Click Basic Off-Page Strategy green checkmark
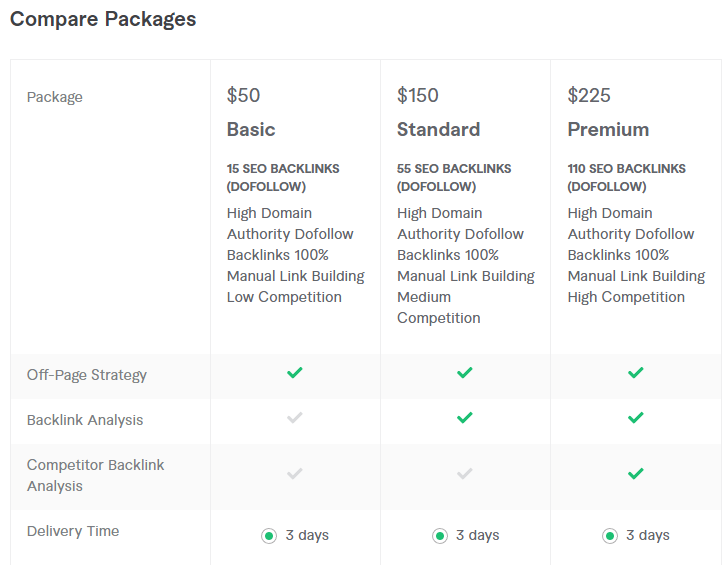This screenshot has height=565, width=726. 294,373
